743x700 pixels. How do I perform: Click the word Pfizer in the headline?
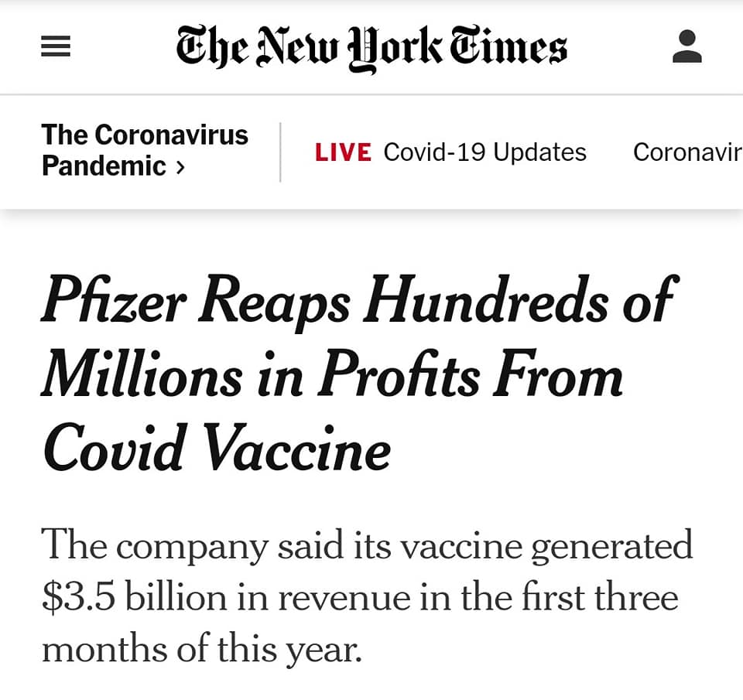[x=114, y=300]
